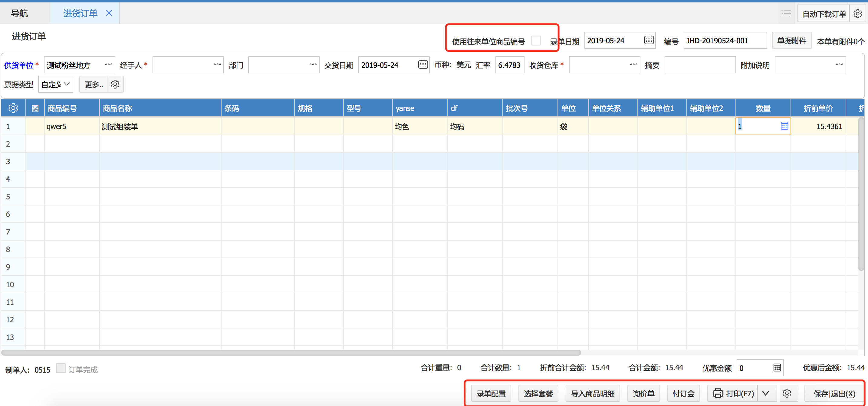Click the table column settings gear
This screenshot has width=868, height=406.
coord(13,108)
